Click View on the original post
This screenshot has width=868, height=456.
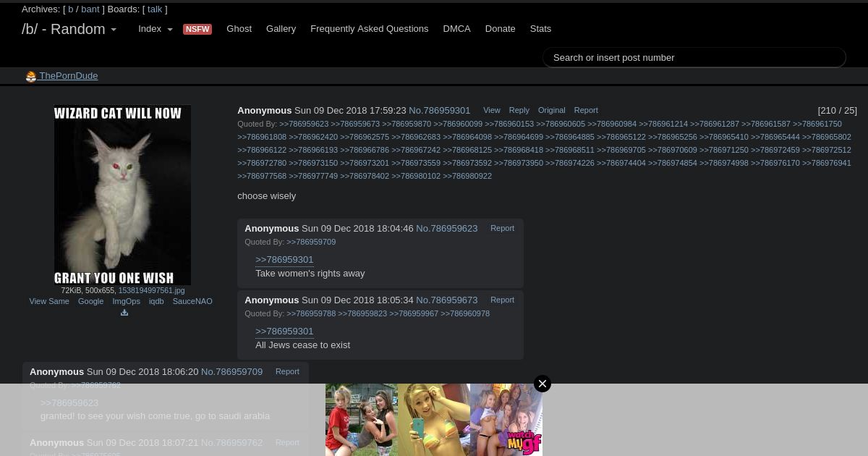coord(492,110)
